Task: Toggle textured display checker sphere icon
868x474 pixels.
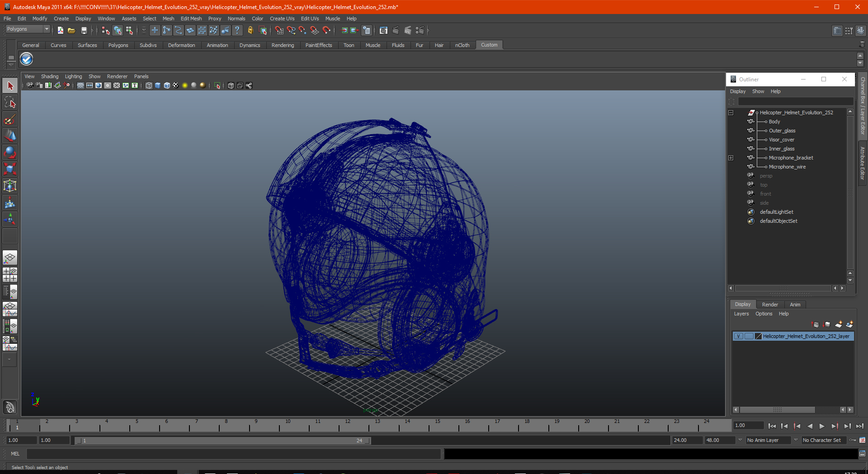Action: click(x=176, y=85)
